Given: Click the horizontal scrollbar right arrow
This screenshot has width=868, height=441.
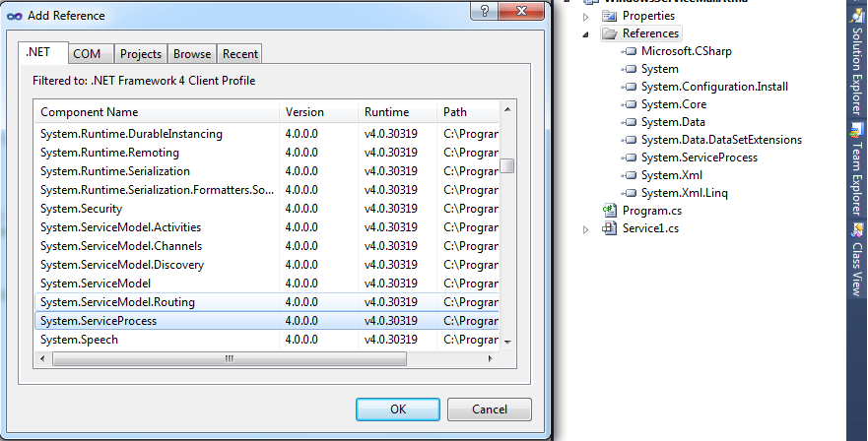Looking at the screenshot, I should click(x=490, y=358).
